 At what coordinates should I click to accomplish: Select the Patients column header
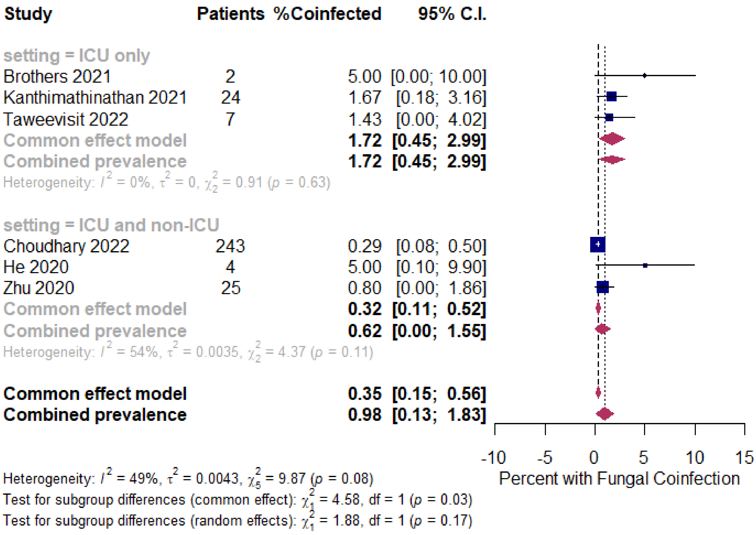pos(230,14)
